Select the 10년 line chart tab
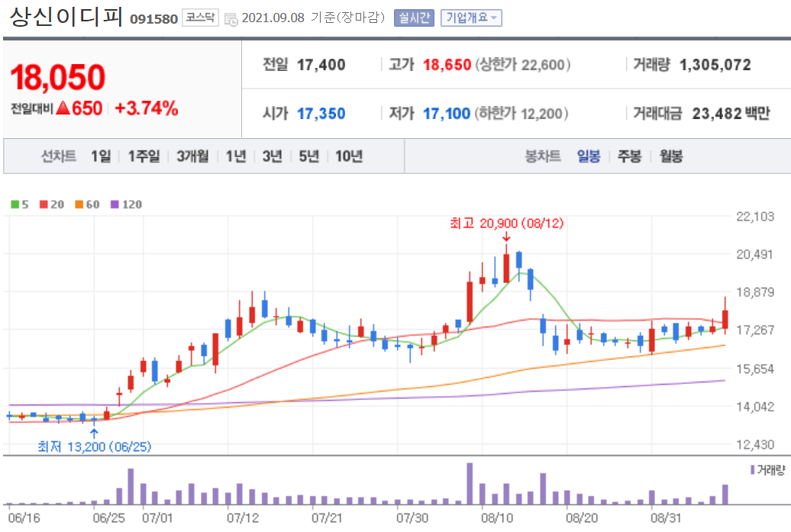 tap(349, 156)
